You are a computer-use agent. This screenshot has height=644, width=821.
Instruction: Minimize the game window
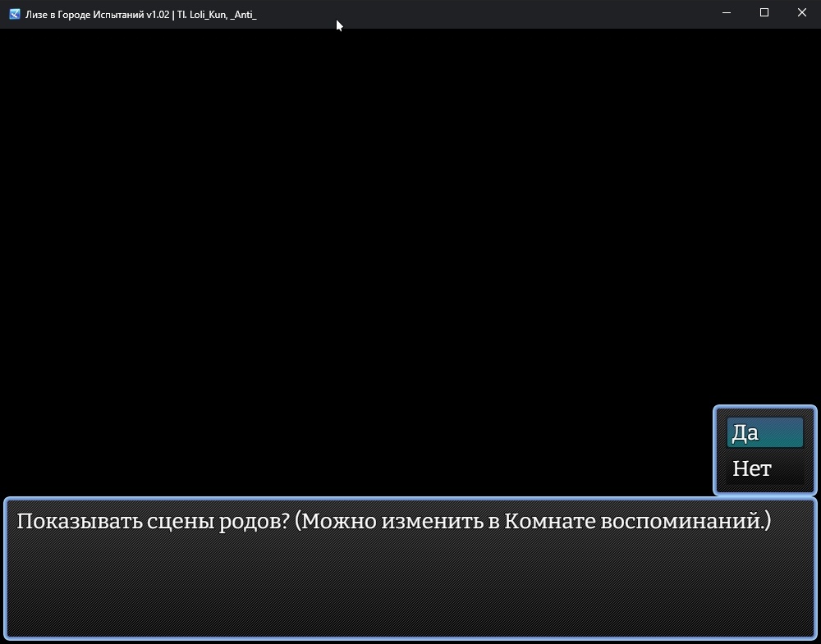click(727, 13)
